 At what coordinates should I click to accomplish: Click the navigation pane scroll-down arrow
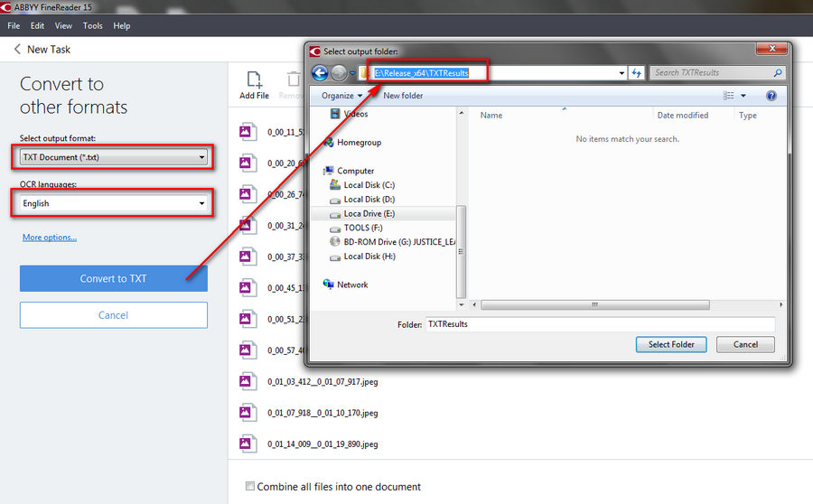tap(461, 305)
